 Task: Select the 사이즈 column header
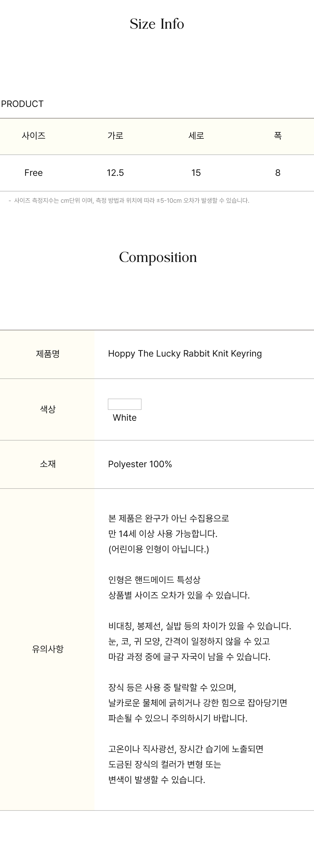click(33, 136)
